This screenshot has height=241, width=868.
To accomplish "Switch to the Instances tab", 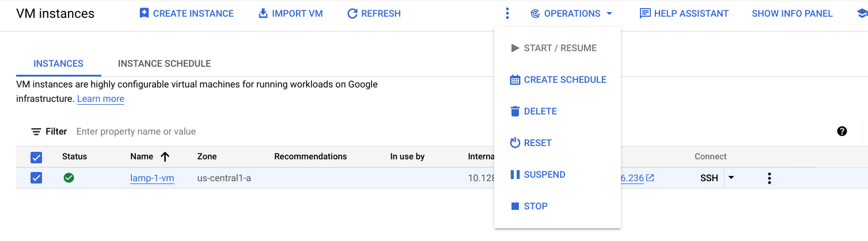I will (x=58, y=64).
